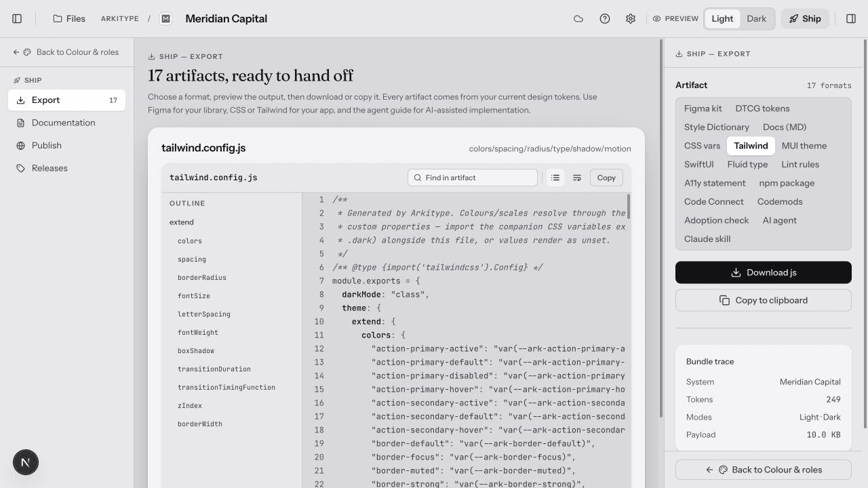Select the Tailwind format chip
Viewport: 868px width, 488px height.
(x=751, y=146)
